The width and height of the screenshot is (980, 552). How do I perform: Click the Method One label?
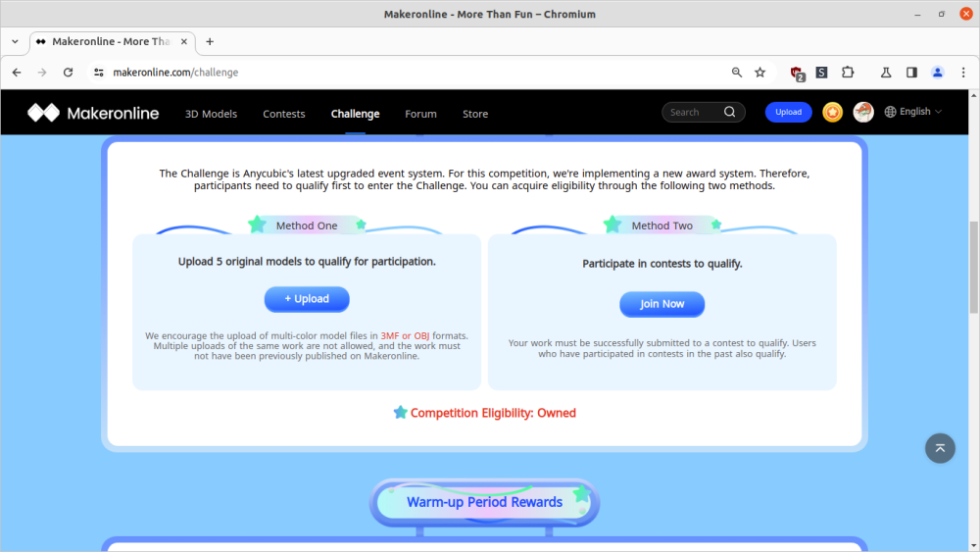click(x=307, y=226)
